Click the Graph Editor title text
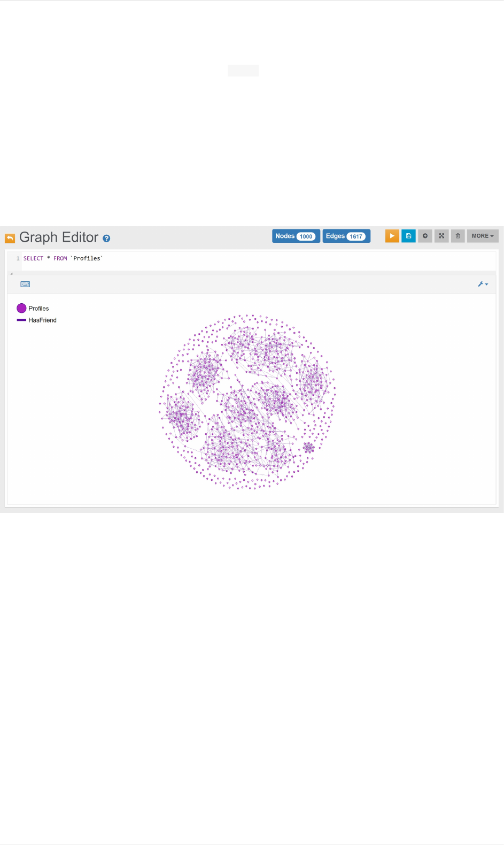 pos(59,237)
